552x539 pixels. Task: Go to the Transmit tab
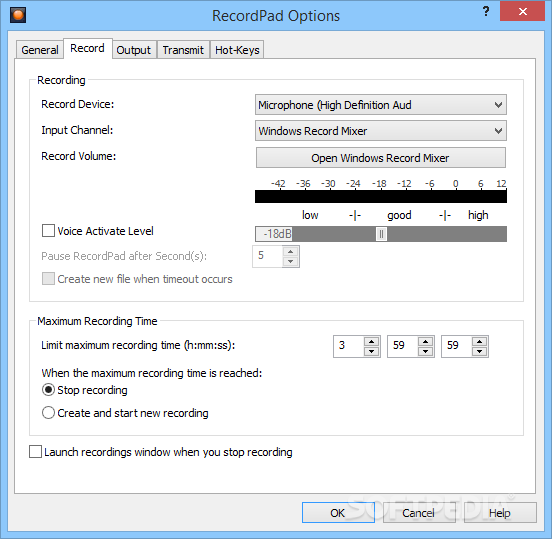183,50
